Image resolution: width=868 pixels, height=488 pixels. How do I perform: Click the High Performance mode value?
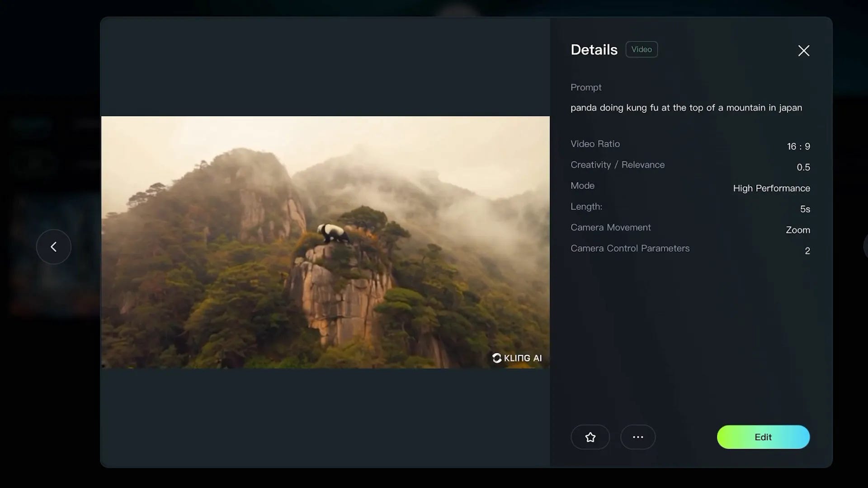pyautogui.click(x=771, y=188)
